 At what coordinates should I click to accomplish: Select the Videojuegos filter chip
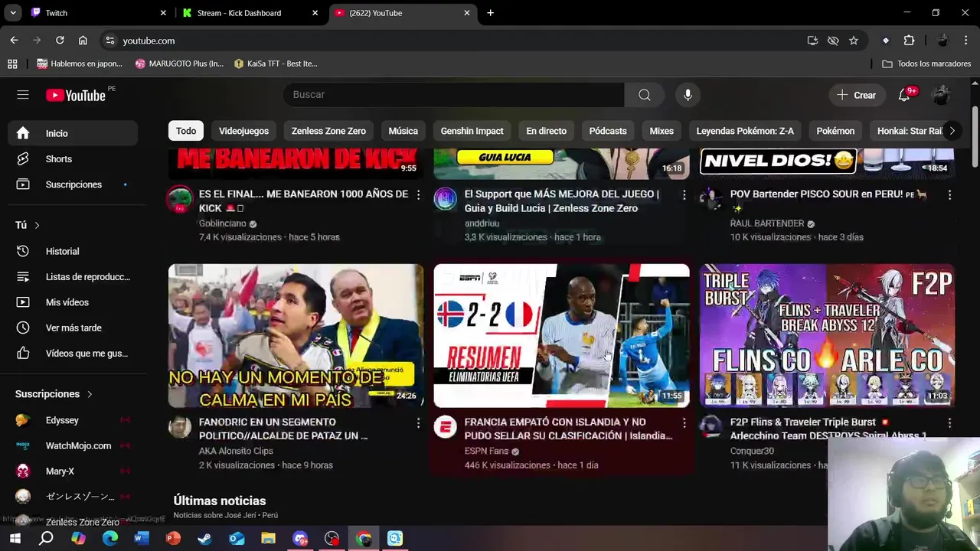[243, 131]
